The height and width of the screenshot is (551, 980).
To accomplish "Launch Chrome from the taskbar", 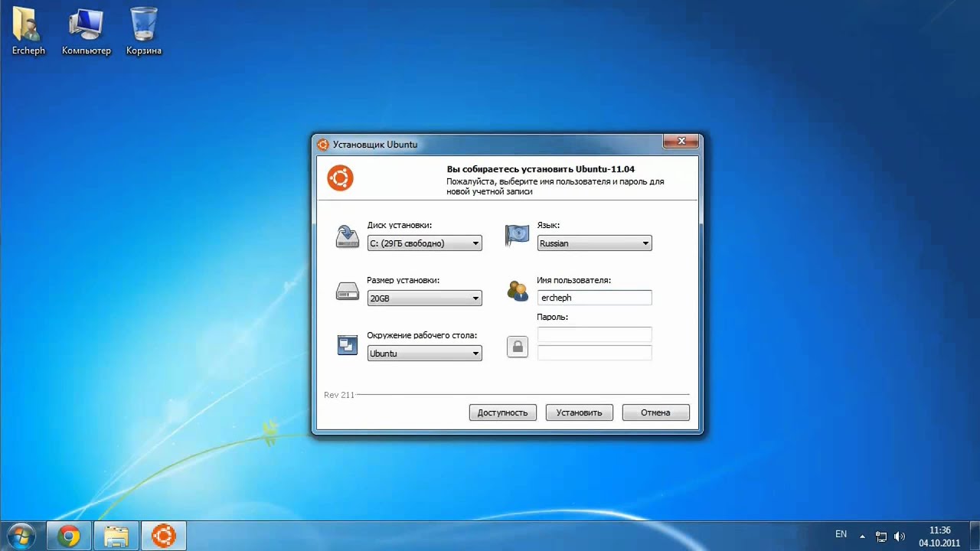I will (69, 536).
